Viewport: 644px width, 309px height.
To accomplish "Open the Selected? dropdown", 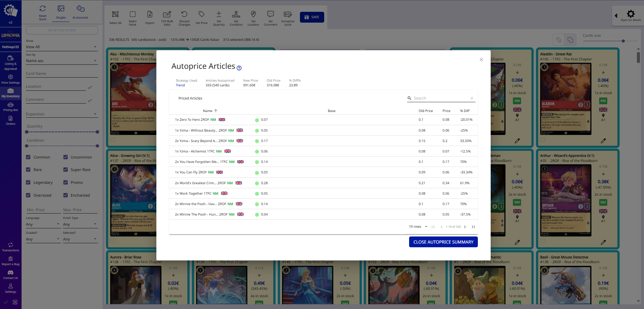I will [80, 239].
